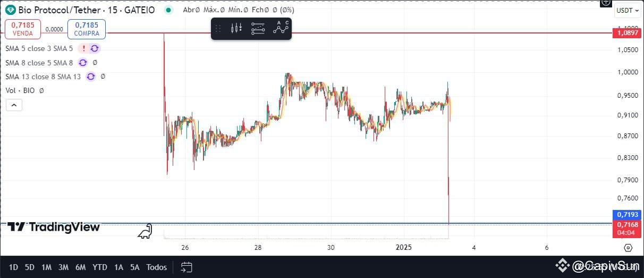Select the 5D time range
The image size is (644, 278).
point(30,267)
